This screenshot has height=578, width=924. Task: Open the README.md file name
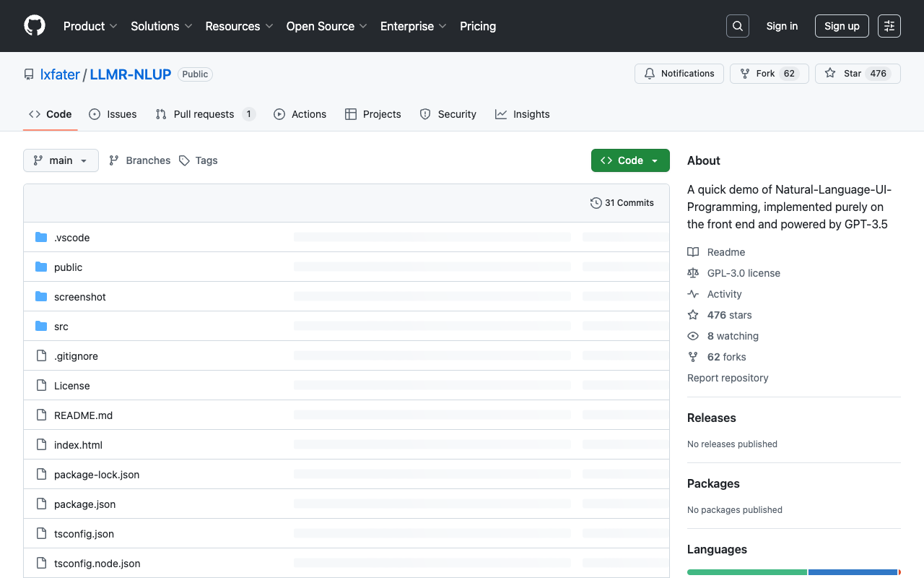coord(83,415)
